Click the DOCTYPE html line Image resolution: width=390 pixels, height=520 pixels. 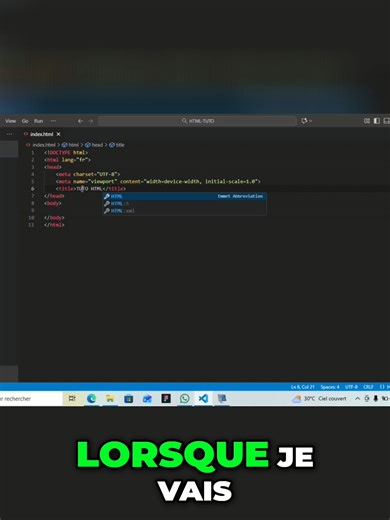point(66,152)
